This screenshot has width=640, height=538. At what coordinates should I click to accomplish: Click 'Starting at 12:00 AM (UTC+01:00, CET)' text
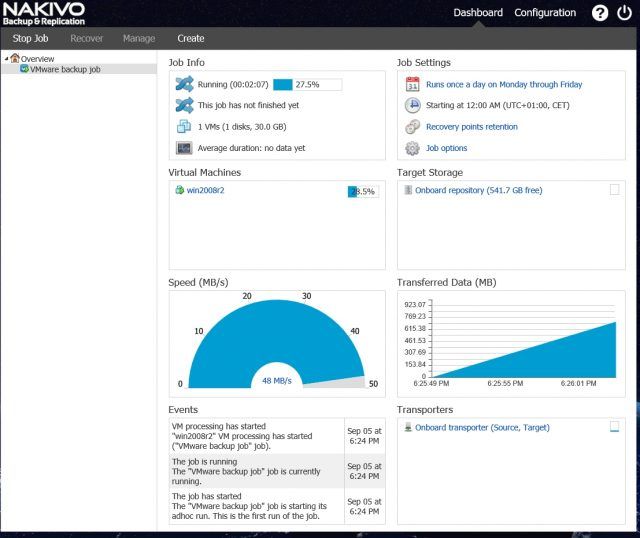(x=498, y=105)
